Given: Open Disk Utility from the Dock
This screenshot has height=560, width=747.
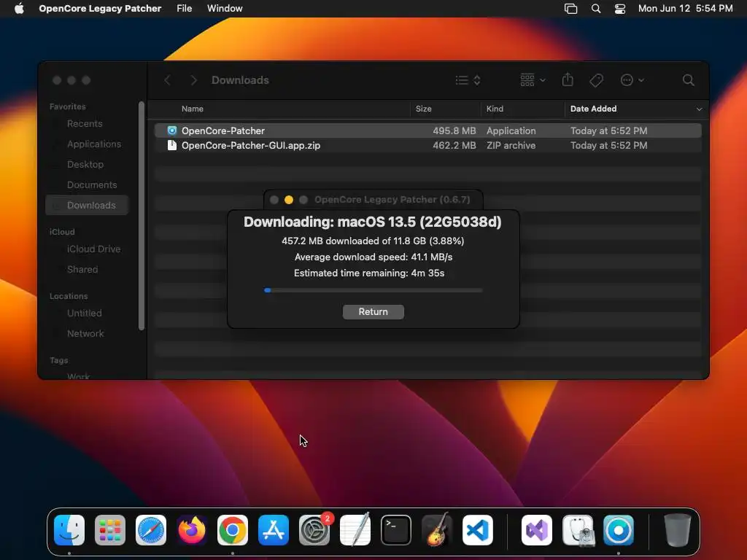Looking at the screenshot, I should tap(578, 530).
